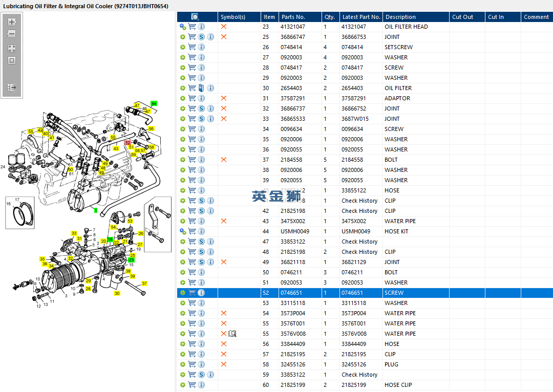
Task: Add OIL FILTER HEAD item 23 to cart
Action: point(192,27)
